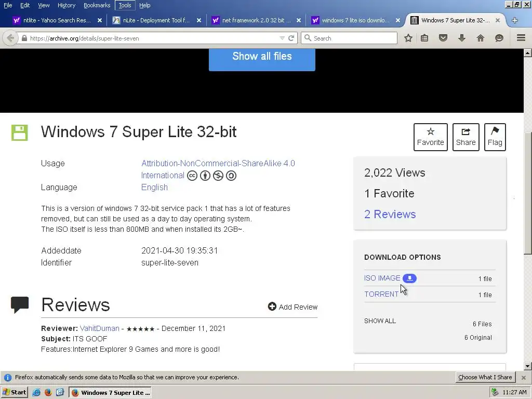Click the info icon in notification bar
532x399 pixels.
pos(7,377)
